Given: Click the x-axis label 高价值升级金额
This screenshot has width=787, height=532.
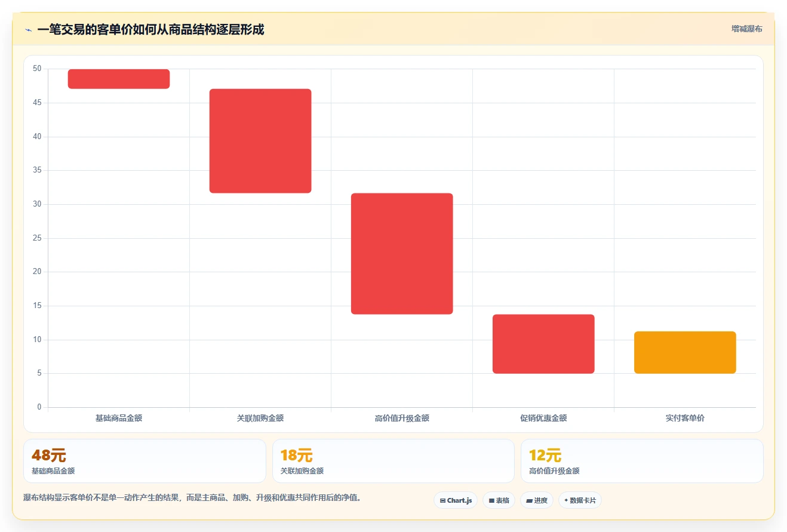Looking at the screenshot, I should coord(402,418).
